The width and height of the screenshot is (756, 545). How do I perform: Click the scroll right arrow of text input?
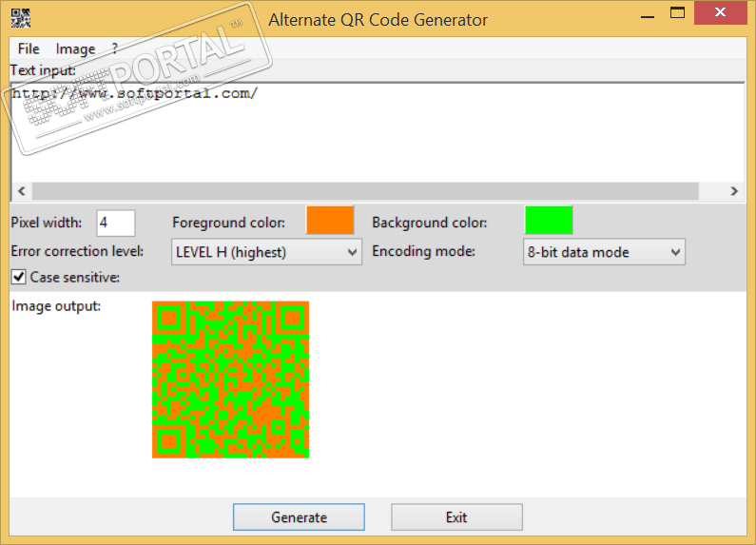[x=734, y=191]
